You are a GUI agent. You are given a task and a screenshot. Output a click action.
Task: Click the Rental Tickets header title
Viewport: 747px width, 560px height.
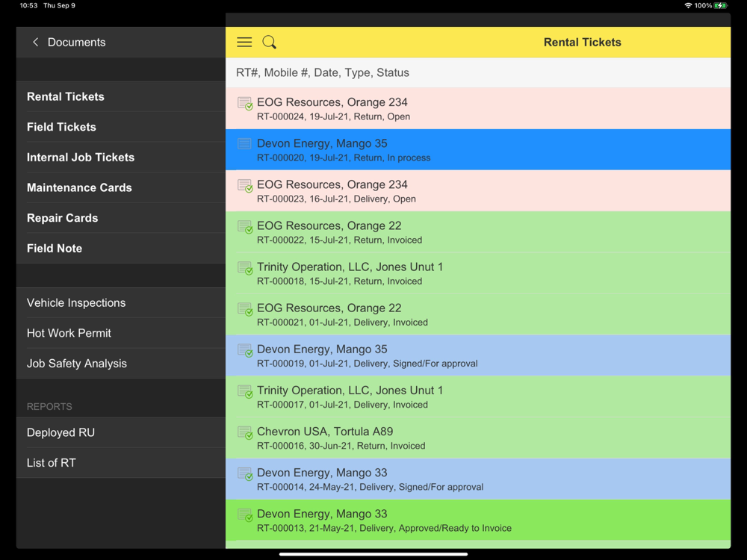[582, 42]
